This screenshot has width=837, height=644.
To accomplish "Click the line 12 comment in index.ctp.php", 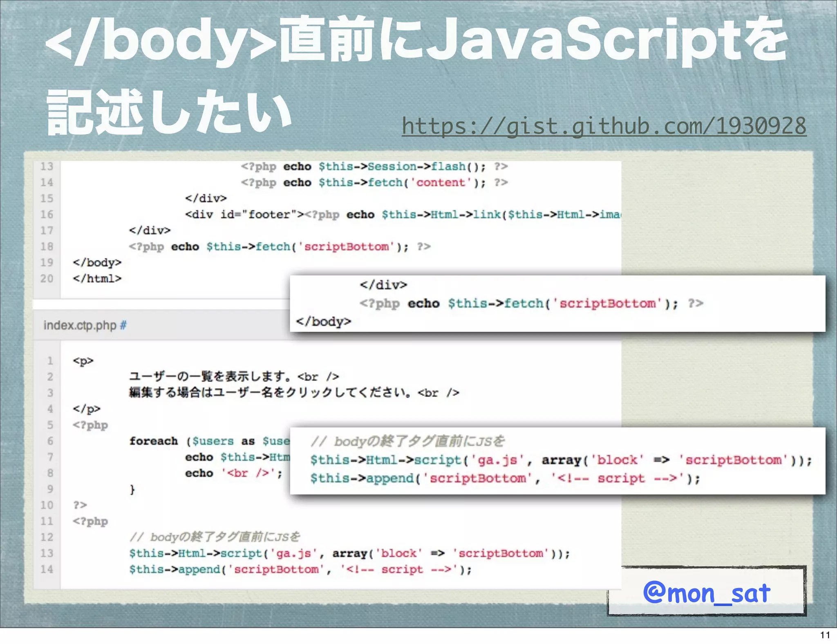I will tap(215, 537).
